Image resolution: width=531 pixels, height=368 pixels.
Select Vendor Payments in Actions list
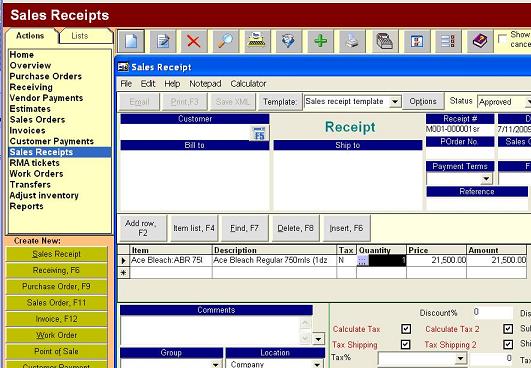[60, 98]
